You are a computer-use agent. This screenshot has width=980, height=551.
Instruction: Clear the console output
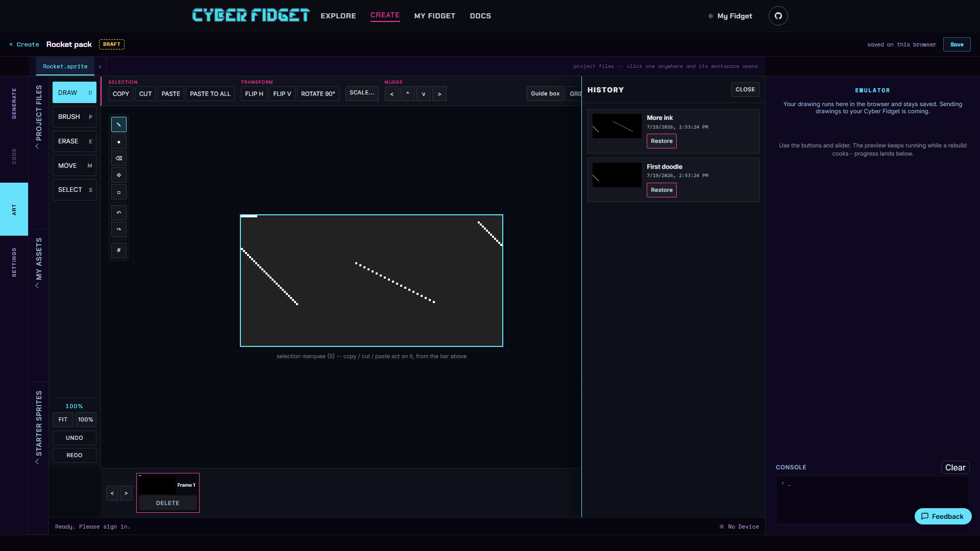tap(955, 468)
